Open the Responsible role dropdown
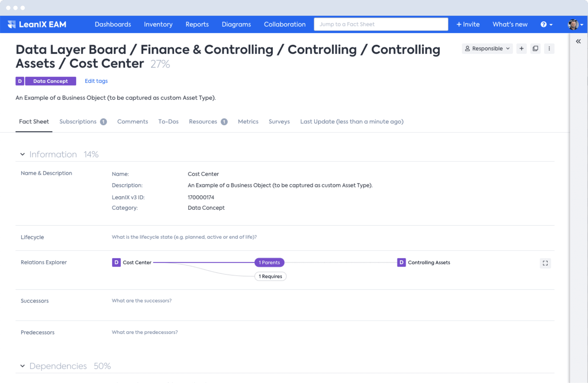Image resolution: width=588 pixels, height=383 pixels. [487, 48]
